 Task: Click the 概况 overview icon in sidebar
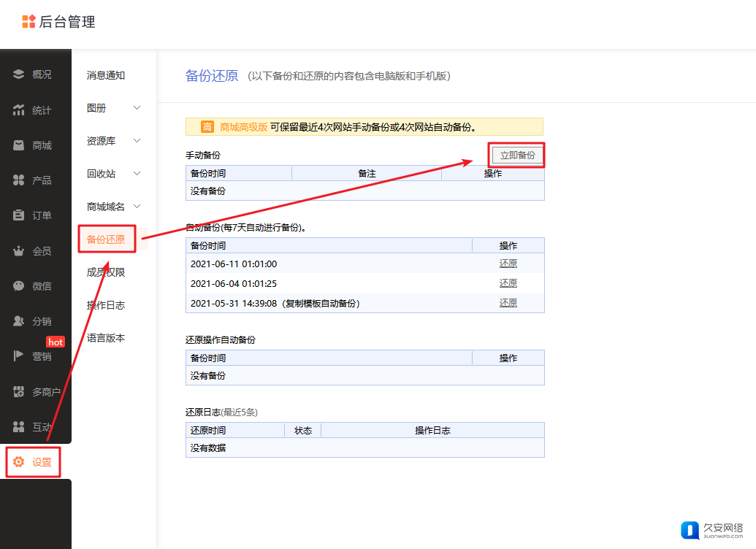(x=19, y=74)
